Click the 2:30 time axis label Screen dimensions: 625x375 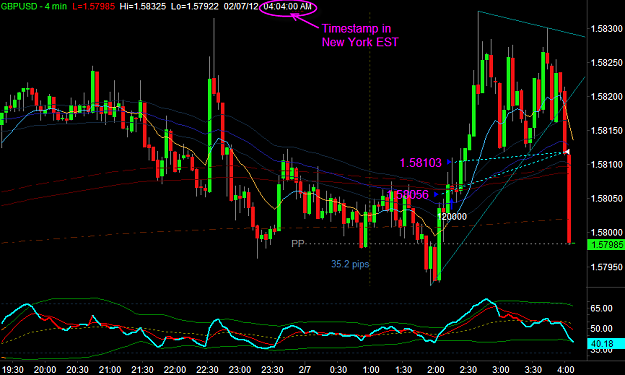tap(468, 369)
